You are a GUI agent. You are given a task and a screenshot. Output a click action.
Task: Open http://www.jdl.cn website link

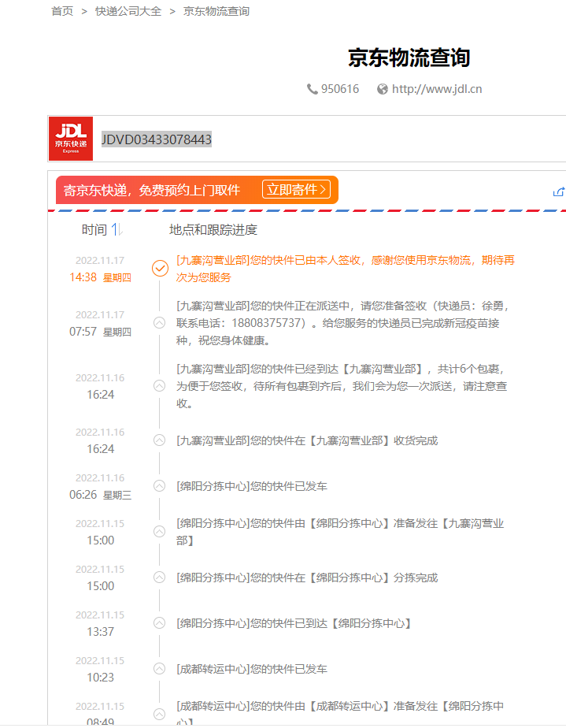(x=437, y=89)
